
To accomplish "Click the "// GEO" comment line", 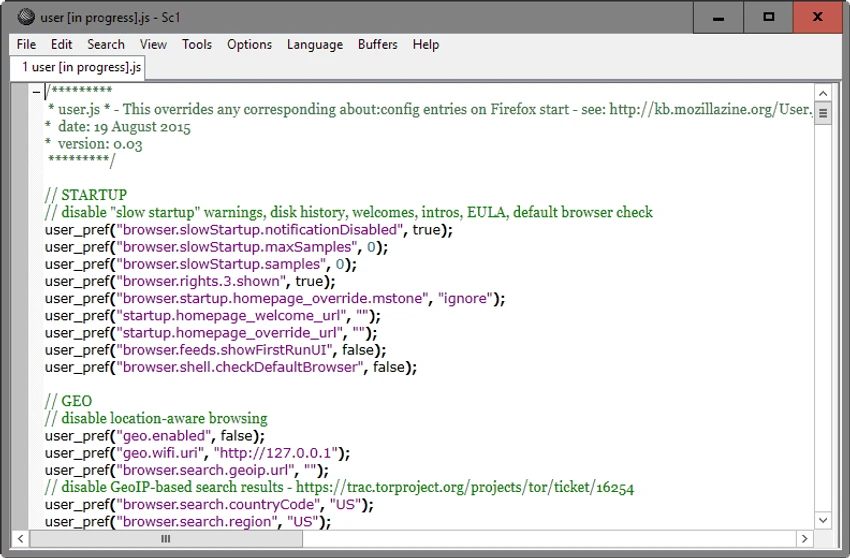I will click(x=68, y=401).
